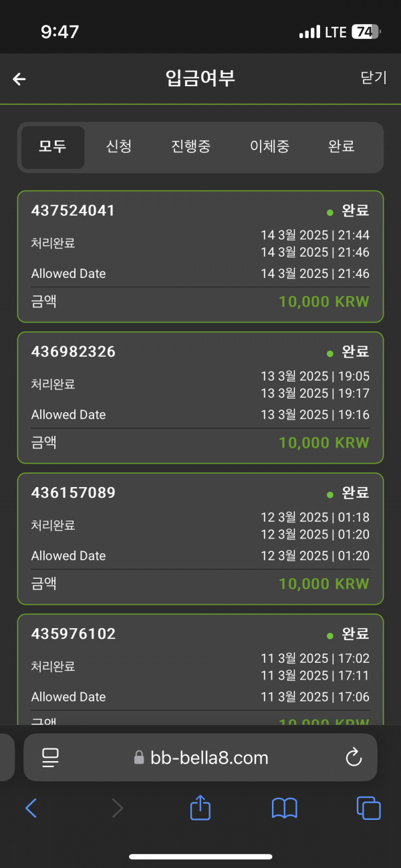
Task: Select transaction 436157089 entry
Action: (x=200, y=539)
